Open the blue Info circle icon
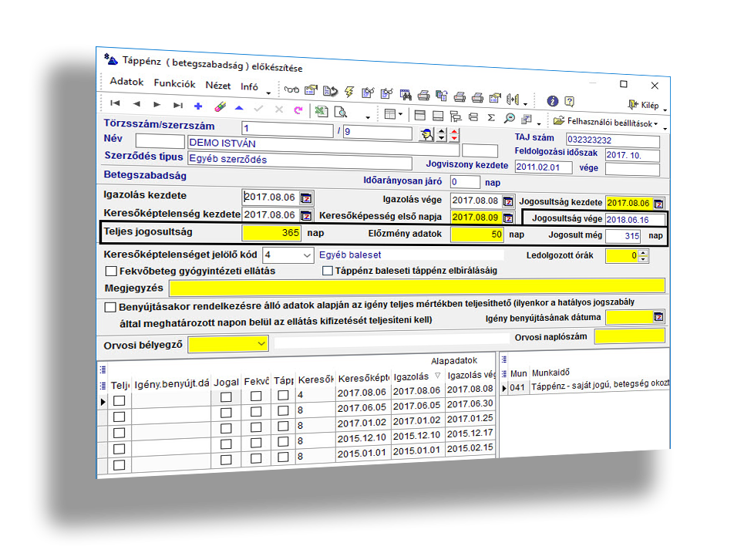This screenshot has height=560, width=734. pos(552,101)
